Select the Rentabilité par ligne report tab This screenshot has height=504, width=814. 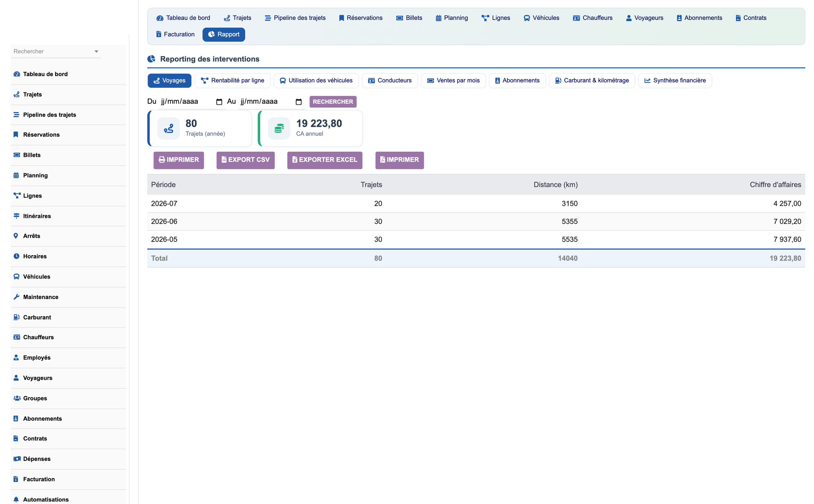pyautogui.click(x=233, y=81)
